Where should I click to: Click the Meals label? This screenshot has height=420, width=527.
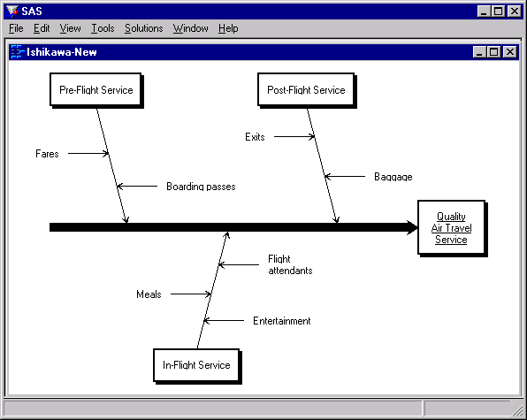[x=149, y=294]
